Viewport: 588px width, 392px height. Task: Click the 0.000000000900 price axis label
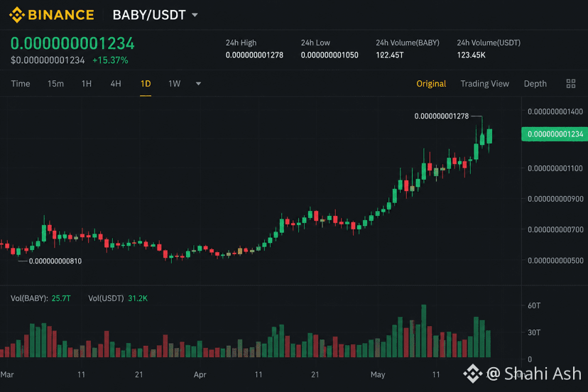click(555, 199)
